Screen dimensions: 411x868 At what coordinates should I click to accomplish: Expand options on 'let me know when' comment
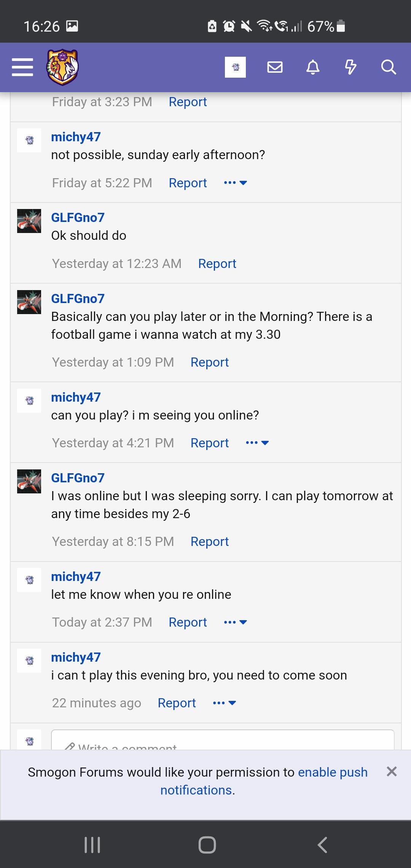click(x=236, y=622)
